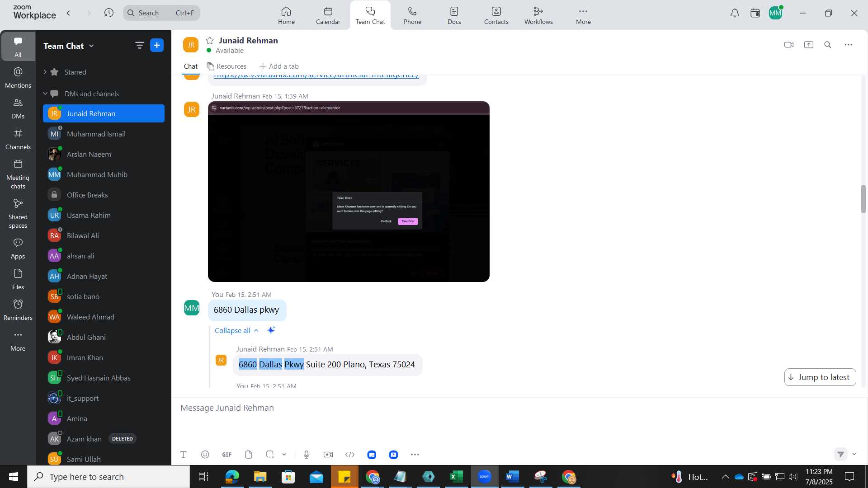Image resolution: width=868 pixels, height=488 pixels.
Task: Star the Junaid Rehman chat
Action: pyautogui.click(x=210, y=41)
